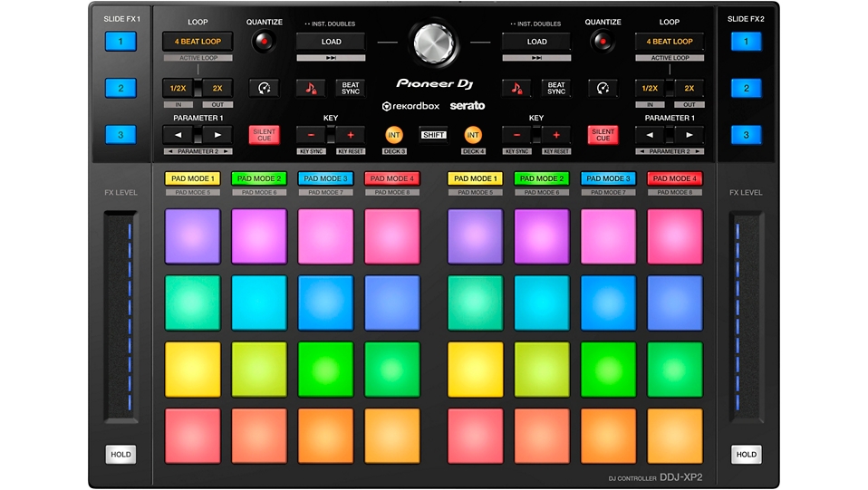868x490 pixels.
Task: Click right deck Parameter 1 left arrow
Action: [650, 135]
